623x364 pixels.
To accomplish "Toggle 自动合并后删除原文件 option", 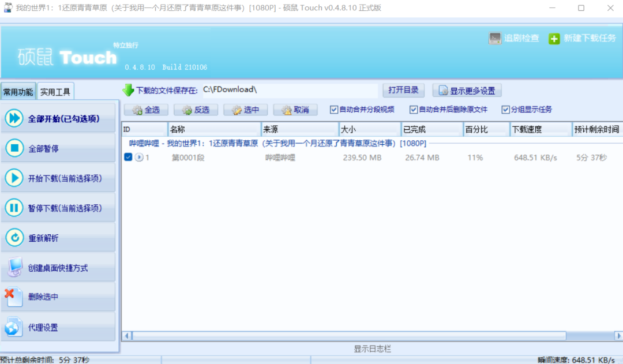I will [414, 110].
